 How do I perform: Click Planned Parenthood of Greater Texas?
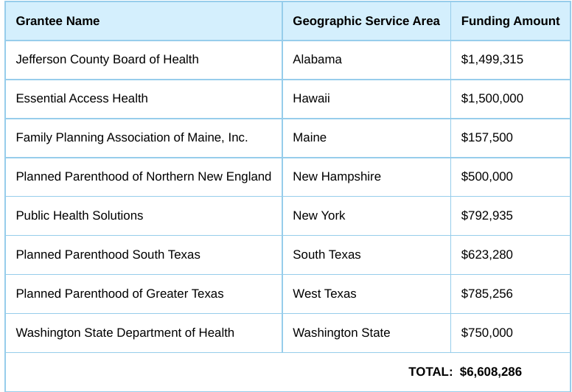point(119,293)
